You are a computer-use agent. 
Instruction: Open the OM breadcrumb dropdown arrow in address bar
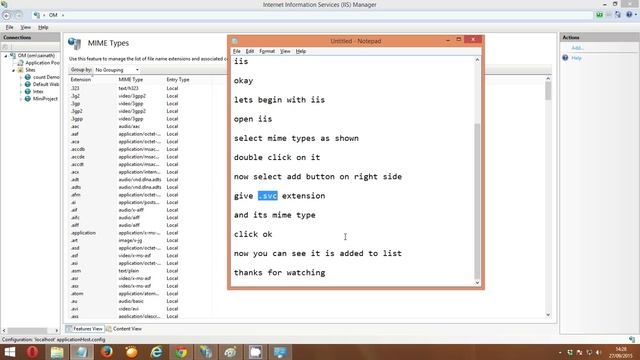point(63,15)
